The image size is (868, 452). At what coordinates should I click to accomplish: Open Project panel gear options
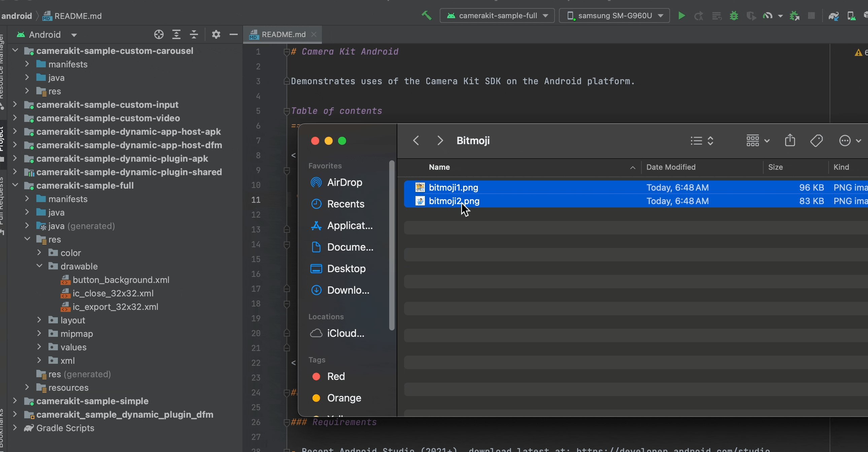point(216,34)
